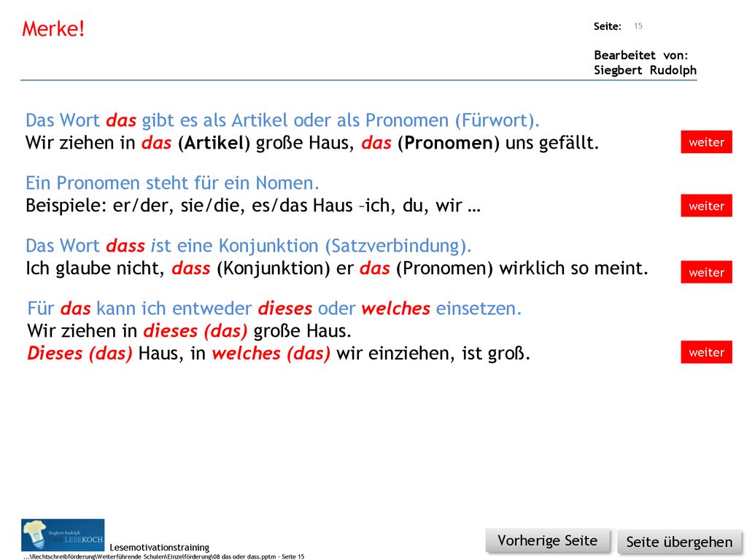
Task: Click the weiter button beside 'das (Pronomen) uns gefällt'
Action: point(706,142)
